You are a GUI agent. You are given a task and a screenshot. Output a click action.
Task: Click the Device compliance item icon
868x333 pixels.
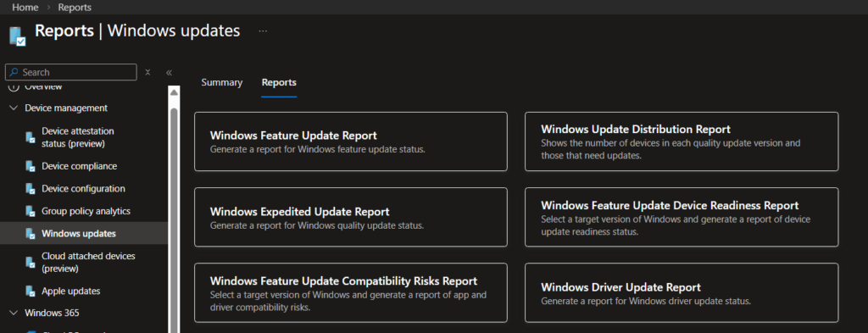coord(31,166)
